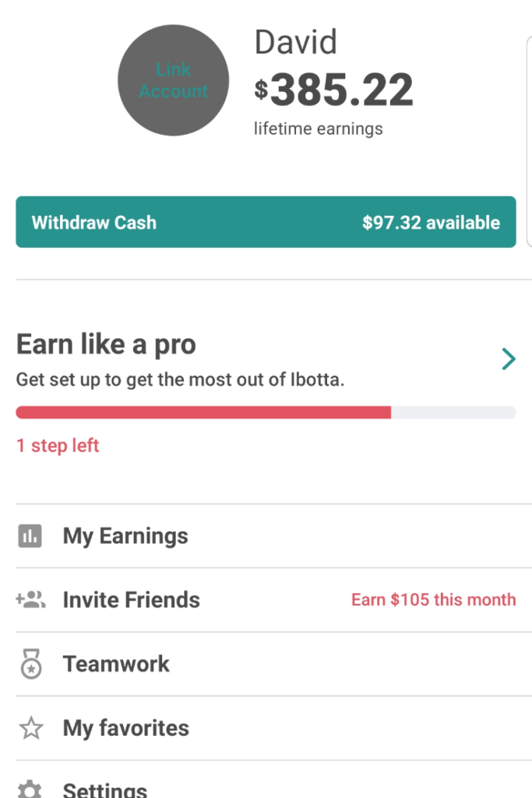Tap the Link Account profile circle
The height and width of the screenshot is (798, 532).
coord(173,80)
